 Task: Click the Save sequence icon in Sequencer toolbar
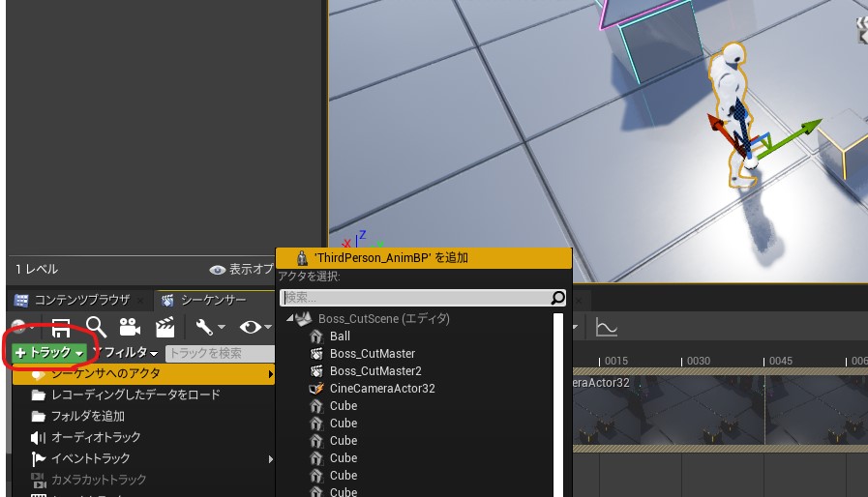coord(61,327)
